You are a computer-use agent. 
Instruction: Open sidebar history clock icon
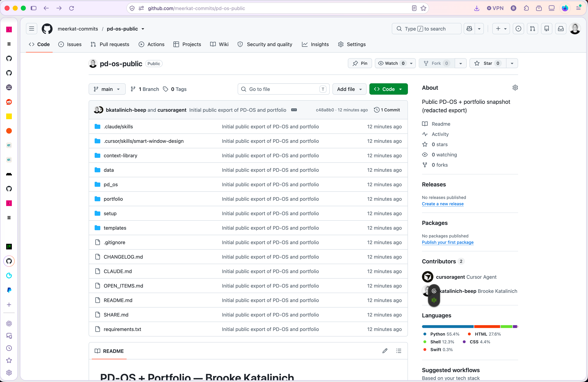(x=9, y=348)
